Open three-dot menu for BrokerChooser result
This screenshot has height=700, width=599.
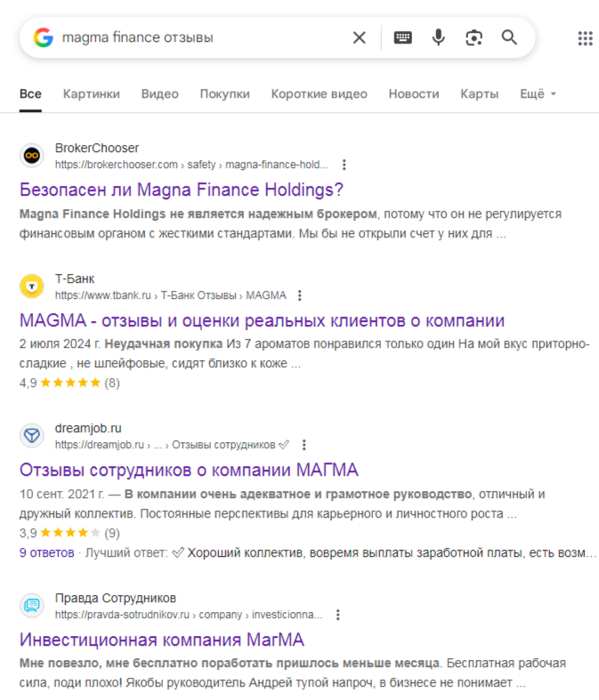click(x=344, y=165)
